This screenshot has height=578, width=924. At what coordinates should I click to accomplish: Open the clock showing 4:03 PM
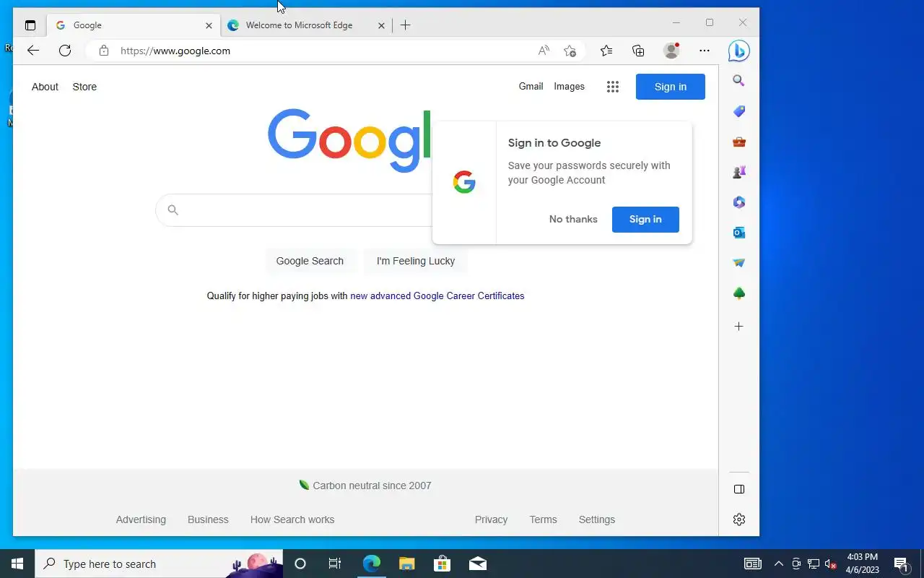863,564
